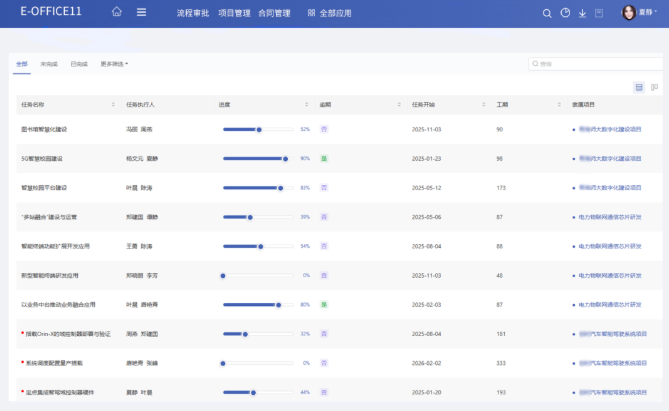
Task: Sort by 任务名称 column header arrows
Action: (x=113, y=104)
